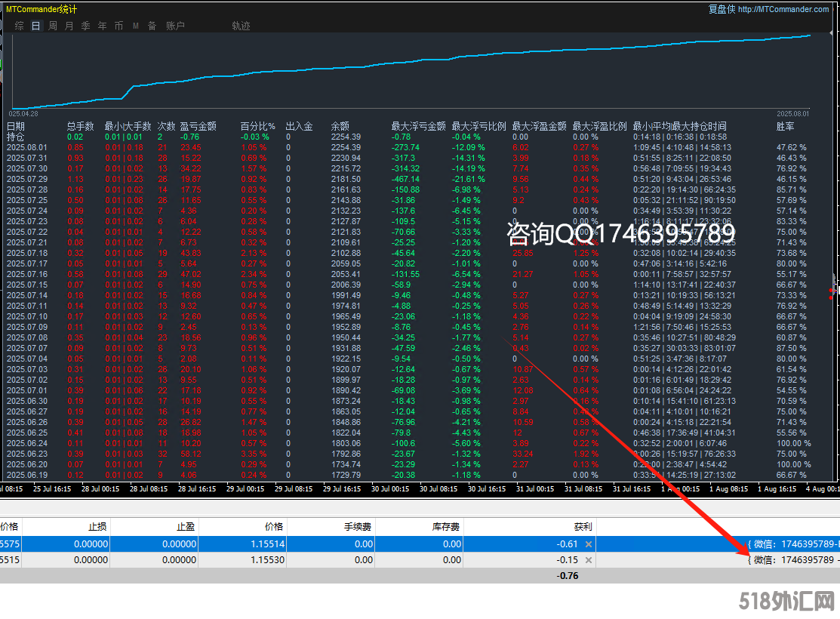Image resolution: width=840 pixels, height=619 pixels.
Task: Open the 备 notes tab
Action: coord(152,26)
